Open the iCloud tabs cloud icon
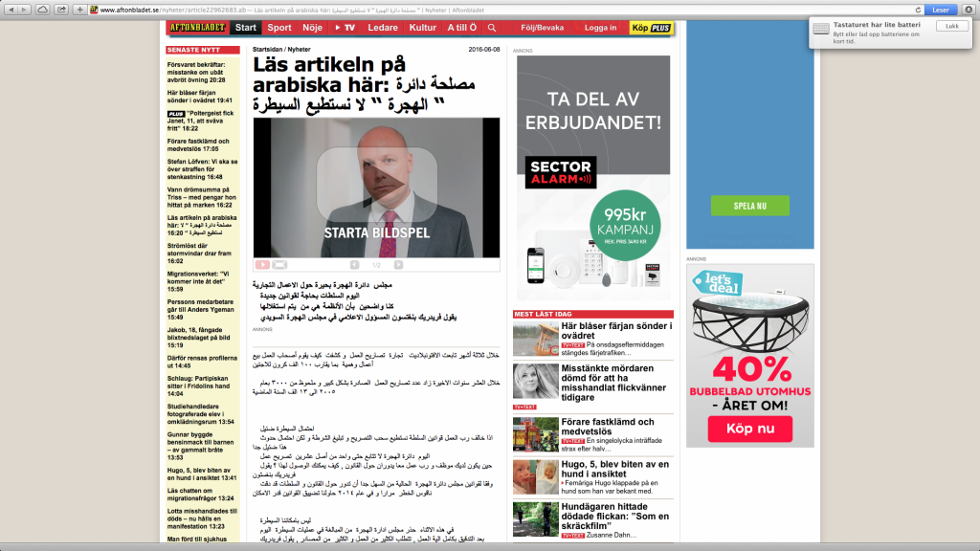Viewport: 980px width, 551px height. tap(43, 9)
